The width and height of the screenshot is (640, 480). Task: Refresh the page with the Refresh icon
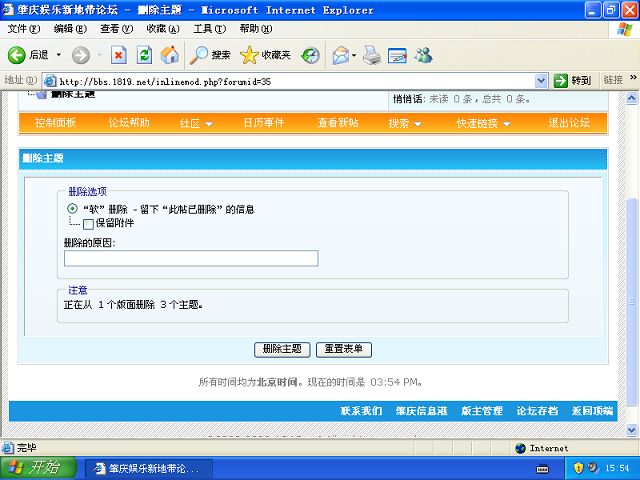144,55
